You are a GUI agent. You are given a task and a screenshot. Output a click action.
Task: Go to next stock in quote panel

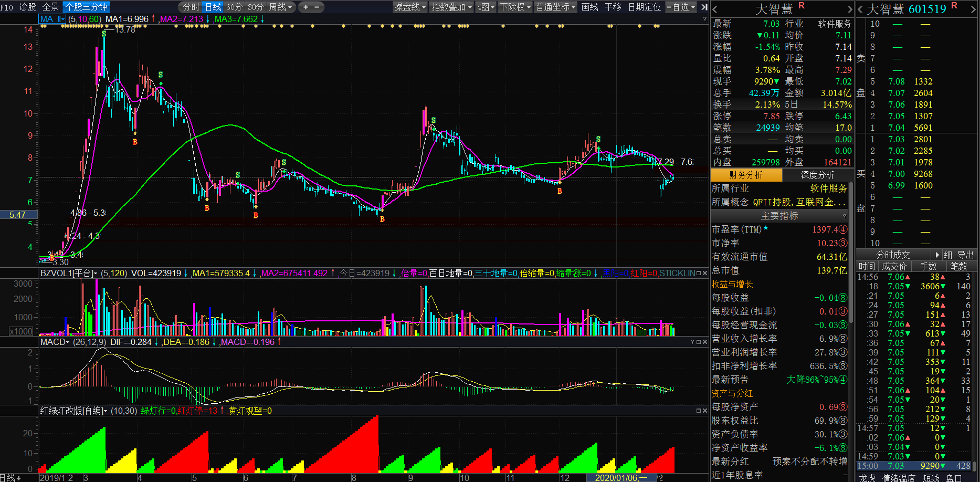pos(850,9)
